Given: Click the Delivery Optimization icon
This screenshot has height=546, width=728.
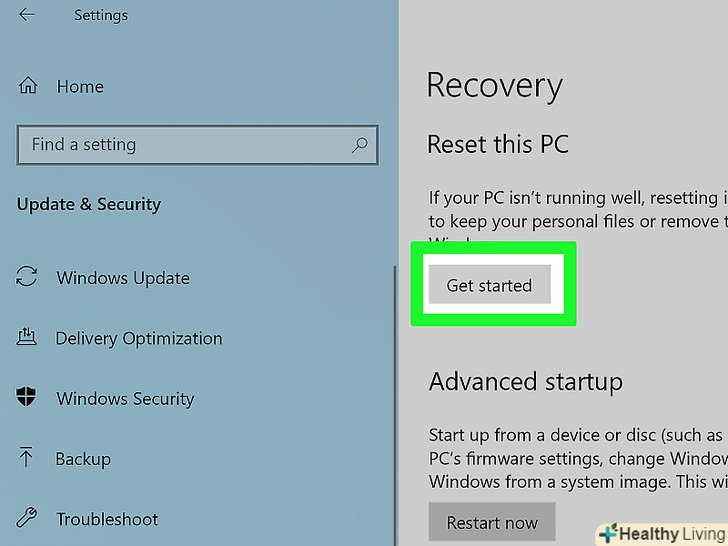Looking at the screenshot, I should (x=28, y=338).
